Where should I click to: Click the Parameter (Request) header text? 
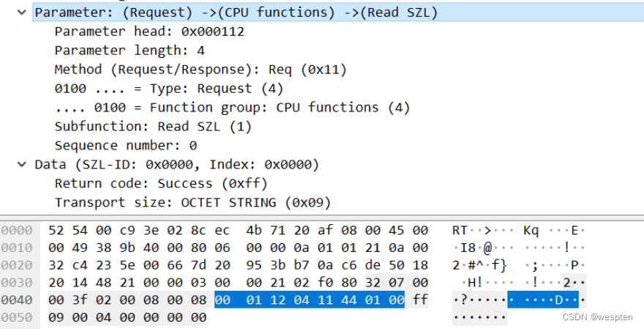[x=235, y=13]
